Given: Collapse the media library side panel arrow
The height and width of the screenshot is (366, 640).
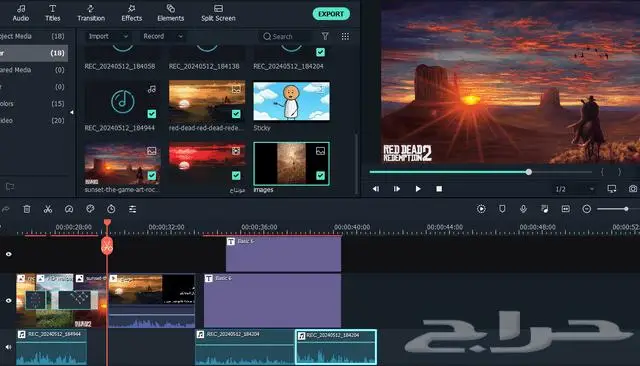Looking at the screenshot, I should pos(72,112).
